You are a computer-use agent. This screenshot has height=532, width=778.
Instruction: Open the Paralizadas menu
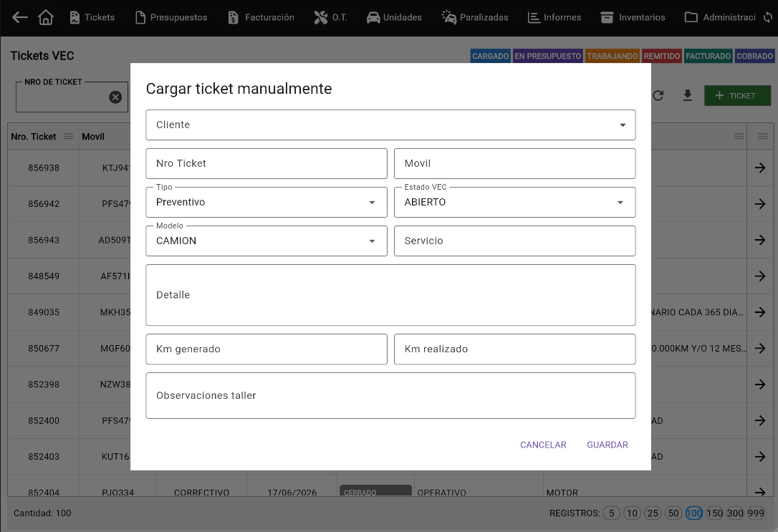point(475,17)
